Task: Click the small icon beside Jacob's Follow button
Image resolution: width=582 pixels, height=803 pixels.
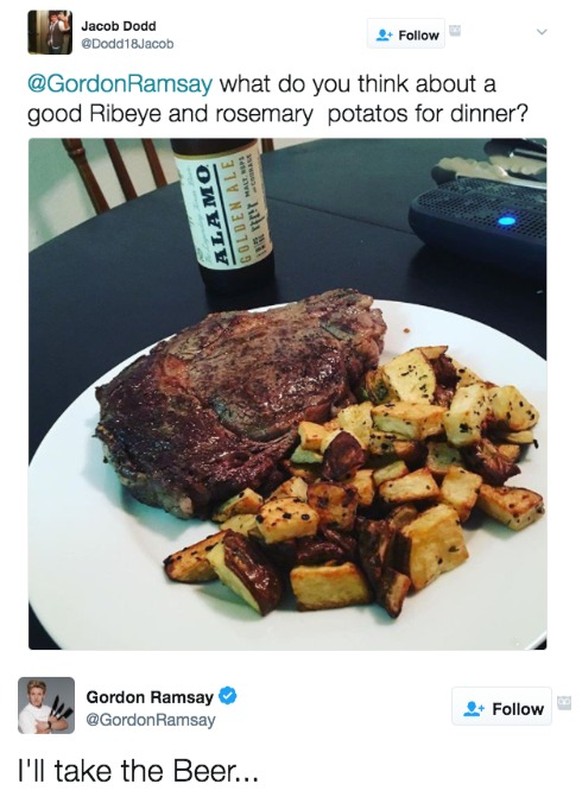Action: click(454, 30)
